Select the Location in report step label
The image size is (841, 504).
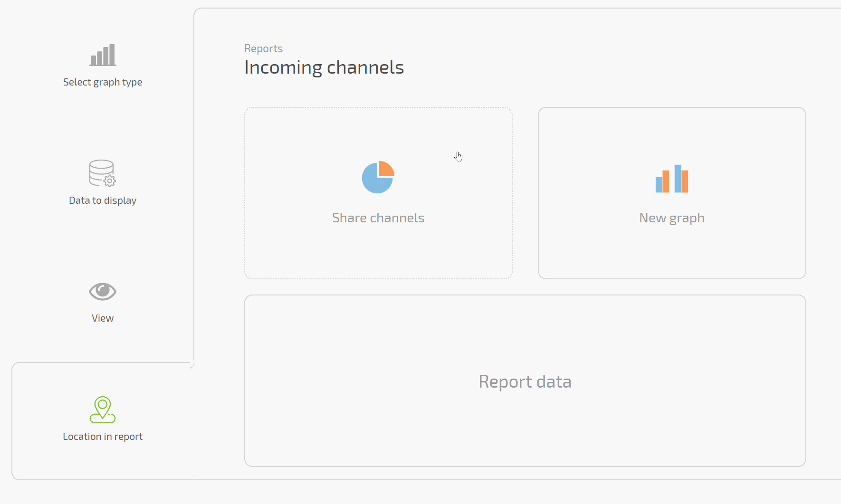(x=103, y=437)
